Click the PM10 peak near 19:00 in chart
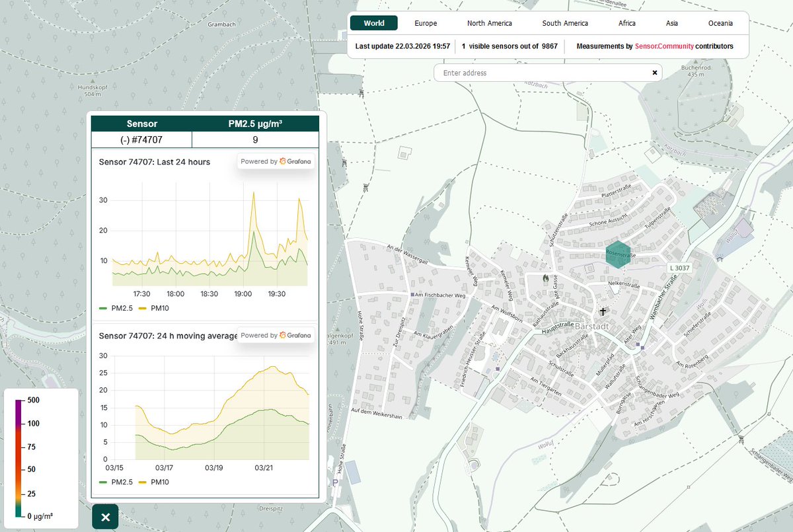793x532 pixels. pos(254,193)
